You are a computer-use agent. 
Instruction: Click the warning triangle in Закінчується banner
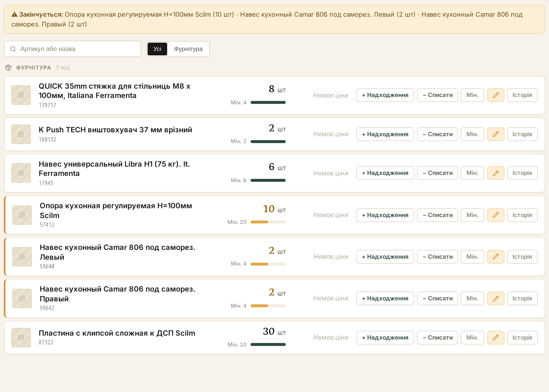pyautogui.click(x=14, y=14)
